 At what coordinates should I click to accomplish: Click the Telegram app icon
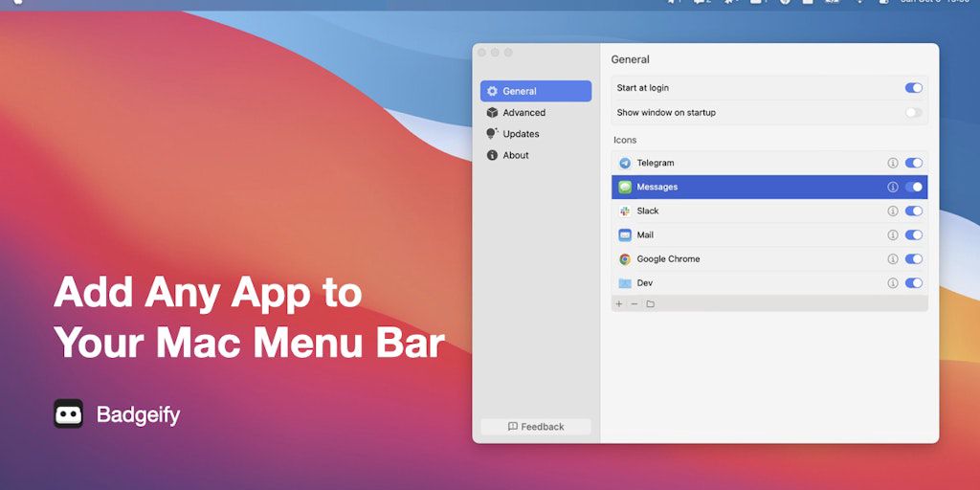click(x=625, y=163)
